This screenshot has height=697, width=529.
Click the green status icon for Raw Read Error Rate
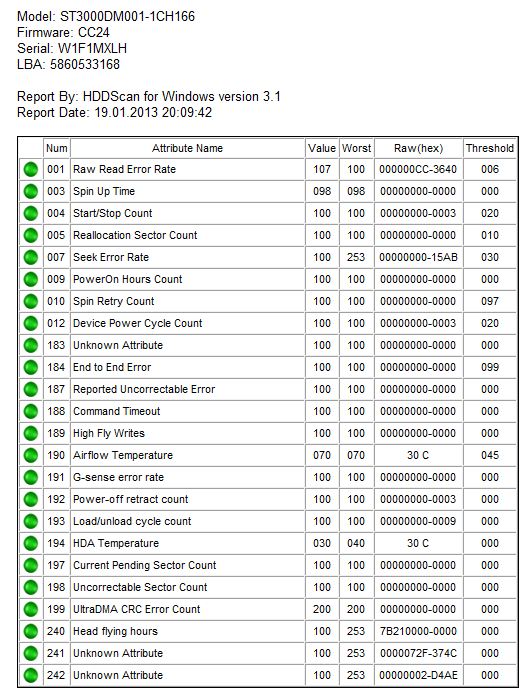point(31,169)
